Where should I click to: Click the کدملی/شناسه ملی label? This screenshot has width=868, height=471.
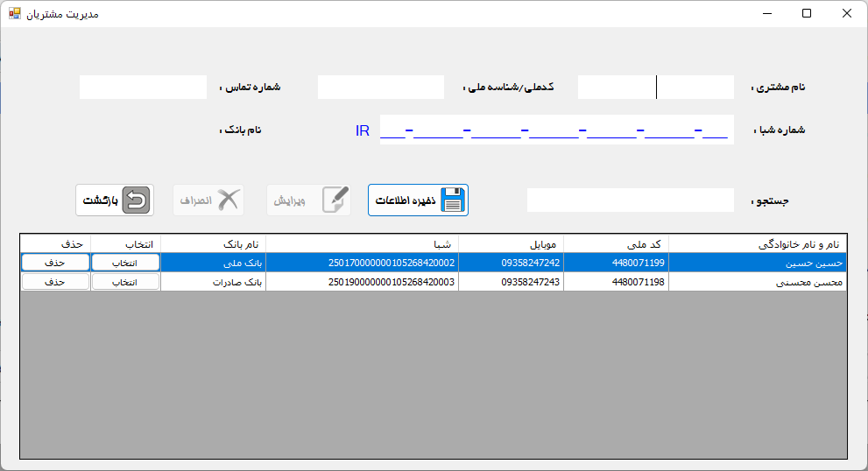508,88
